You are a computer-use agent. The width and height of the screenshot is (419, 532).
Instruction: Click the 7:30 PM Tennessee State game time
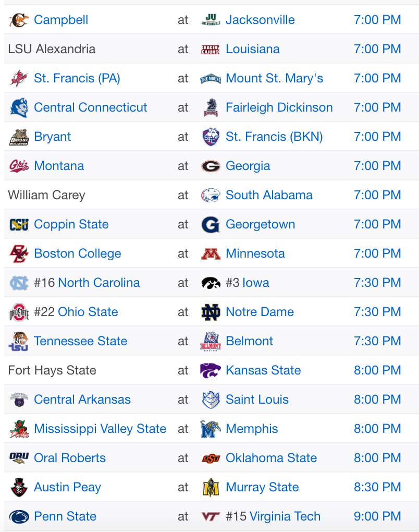[377, 341]
